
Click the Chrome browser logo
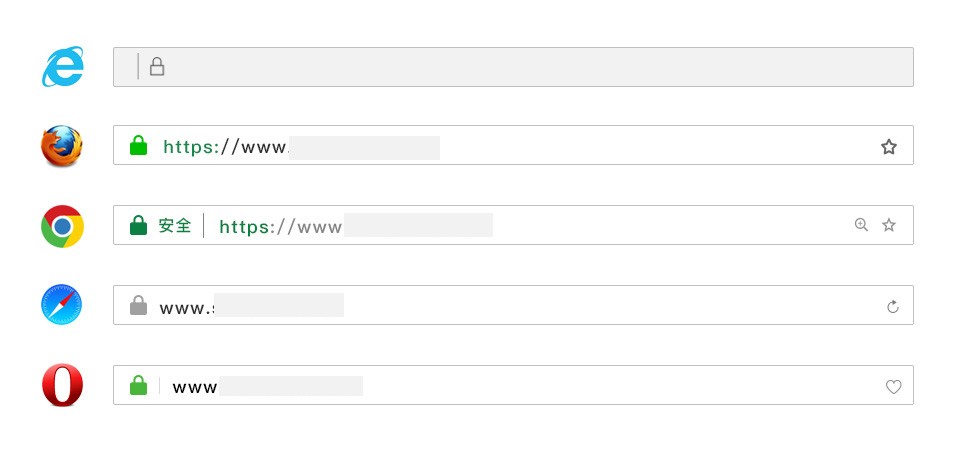[x=62, y=226]
